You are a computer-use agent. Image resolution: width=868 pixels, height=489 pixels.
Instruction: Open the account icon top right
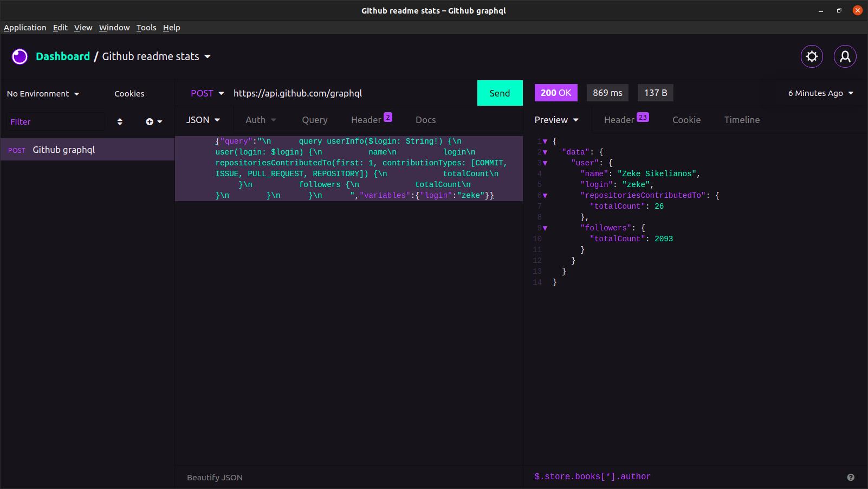pos(845,56)
